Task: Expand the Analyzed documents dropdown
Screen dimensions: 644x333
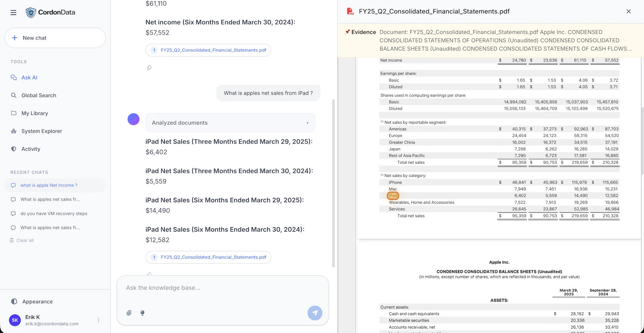Action: point(230,123)
